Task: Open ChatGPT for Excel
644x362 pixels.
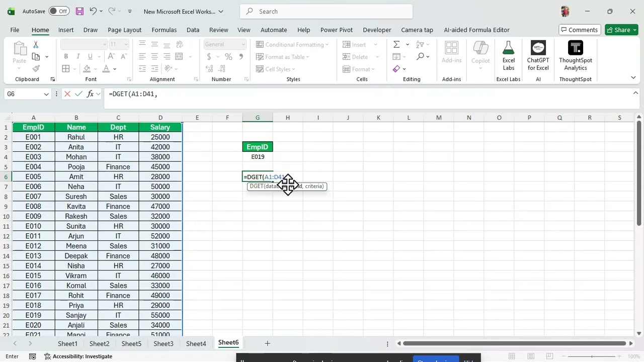Action: (x=538, y=55)
